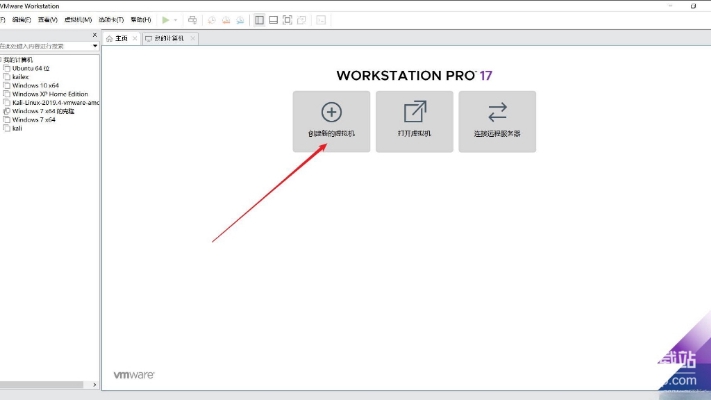Collapse the 我的计算机 tree node
This screenshot has height=400, width=711.
(x=1, y=60)
